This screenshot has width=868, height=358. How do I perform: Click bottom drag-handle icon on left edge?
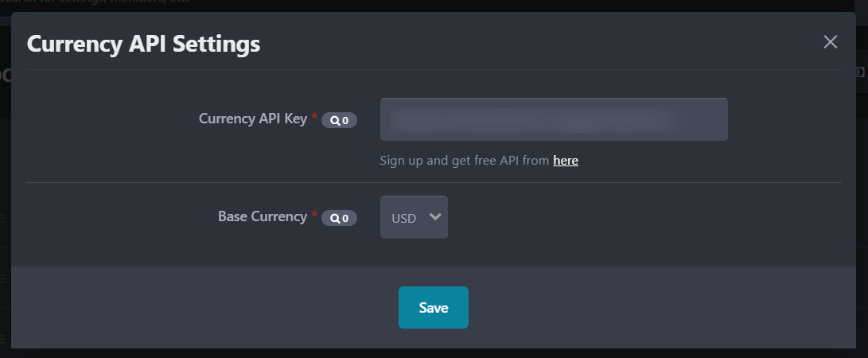(x=2, y=338)
